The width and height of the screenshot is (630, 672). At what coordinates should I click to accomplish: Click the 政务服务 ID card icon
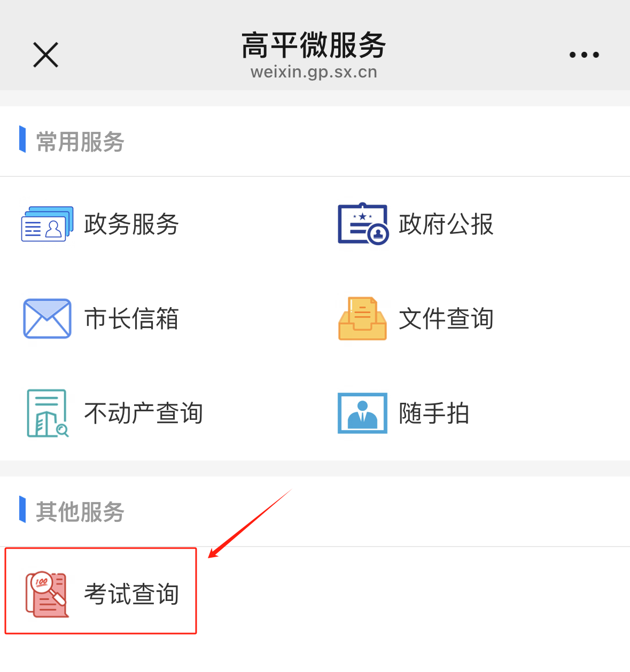point(47,224)
